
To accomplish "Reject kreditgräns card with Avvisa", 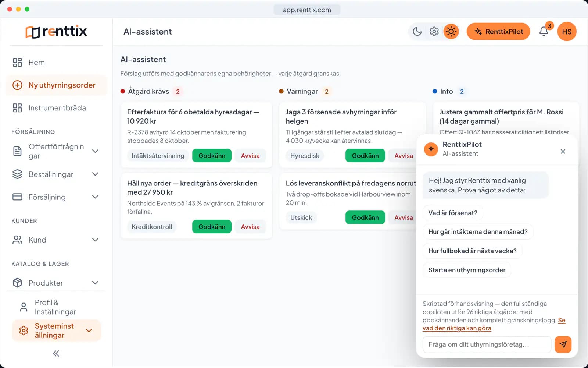I will 250,227.
